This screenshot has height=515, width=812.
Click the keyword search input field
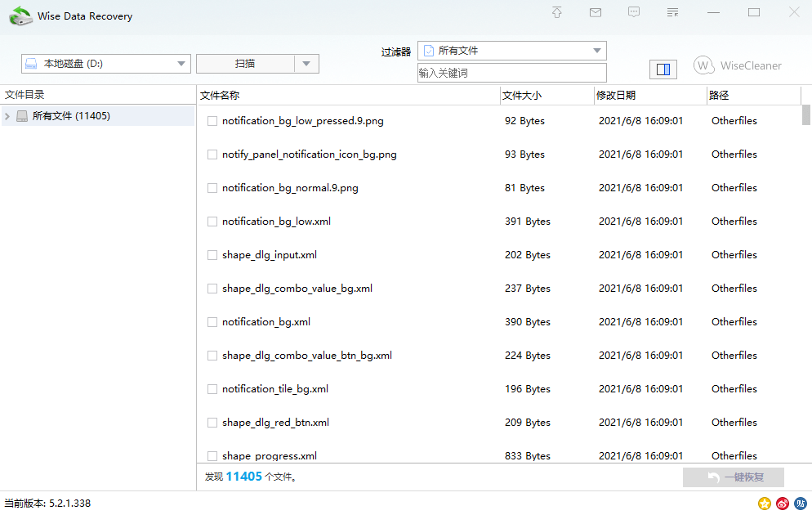tap(506, 73)
